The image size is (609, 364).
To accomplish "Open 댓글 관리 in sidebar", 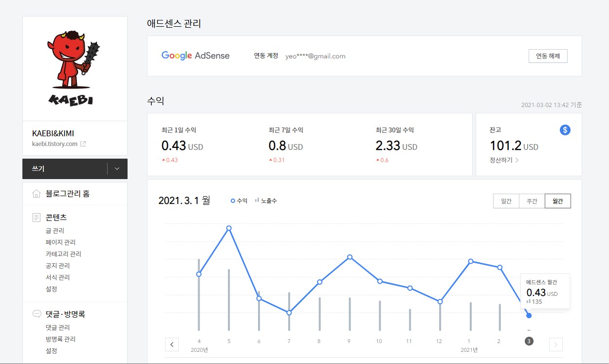I will coord(57,328).
